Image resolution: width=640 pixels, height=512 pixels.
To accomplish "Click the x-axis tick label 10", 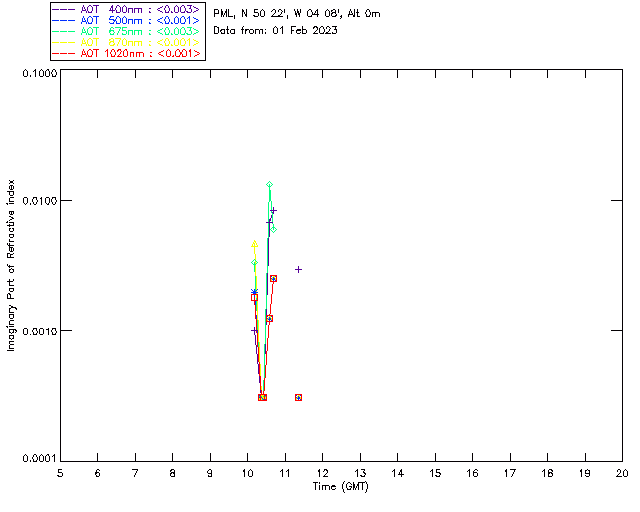I will pyautogui.click(x=247, y=473).
